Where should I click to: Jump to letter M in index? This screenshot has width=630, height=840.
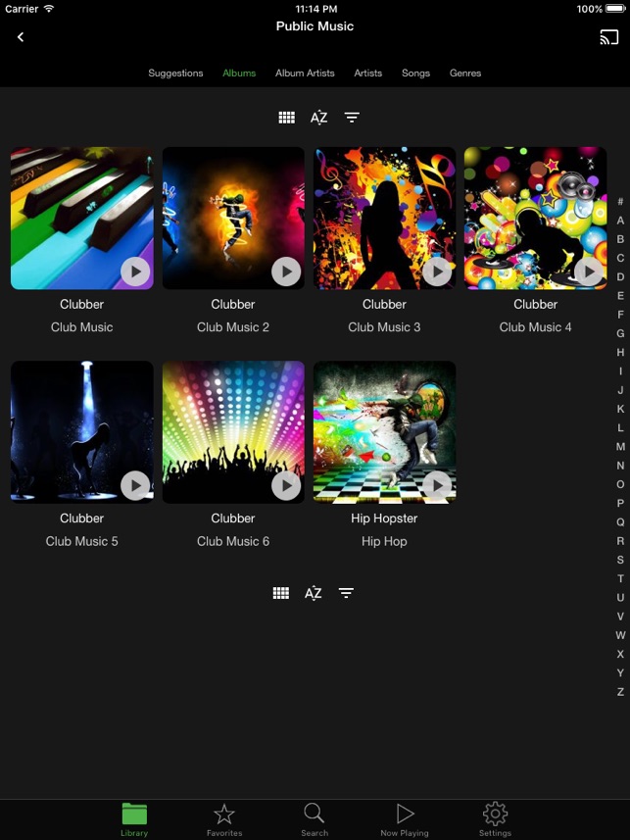point(620,446)
